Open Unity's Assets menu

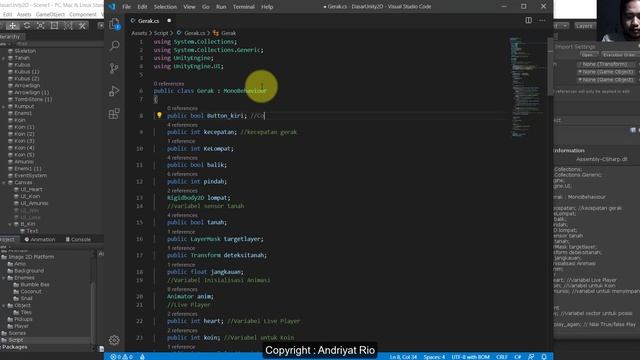pyautogui.click(x=24, y=14)
